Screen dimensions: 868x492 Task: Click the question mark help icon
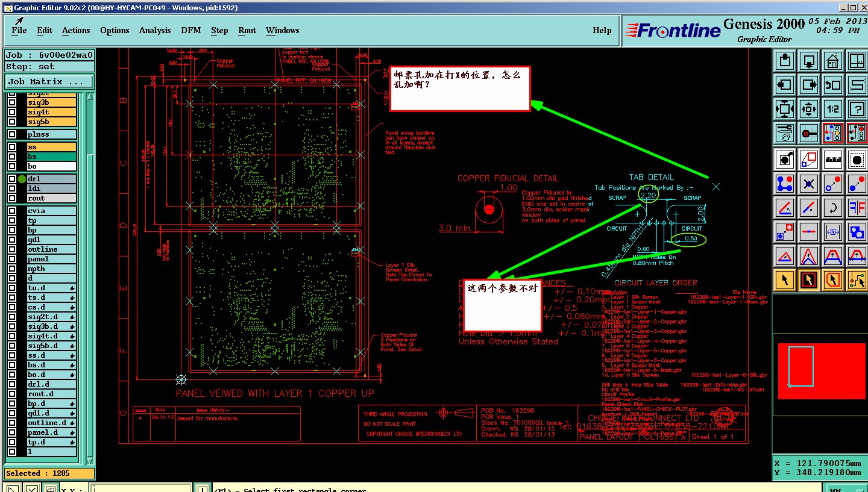857,109
